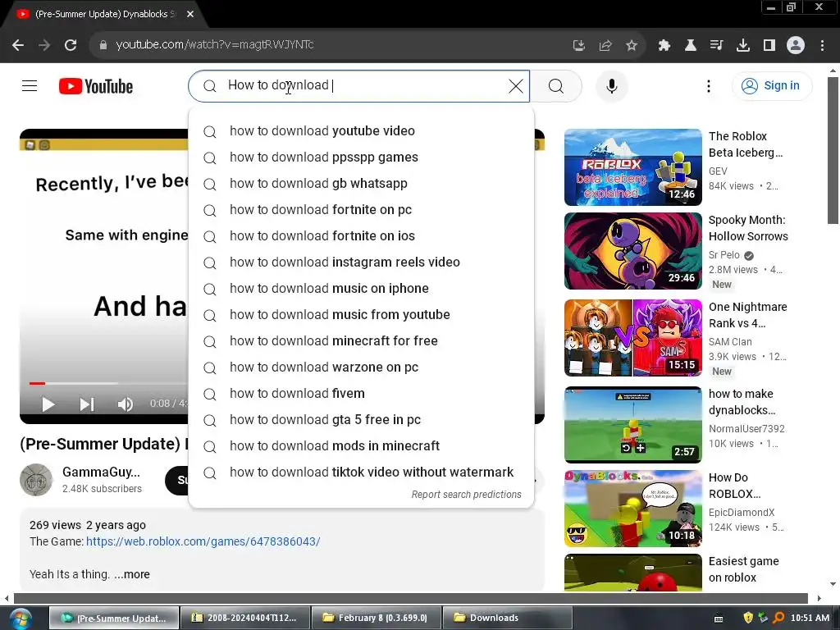Select 'how to download instagram reels video'

361,262
